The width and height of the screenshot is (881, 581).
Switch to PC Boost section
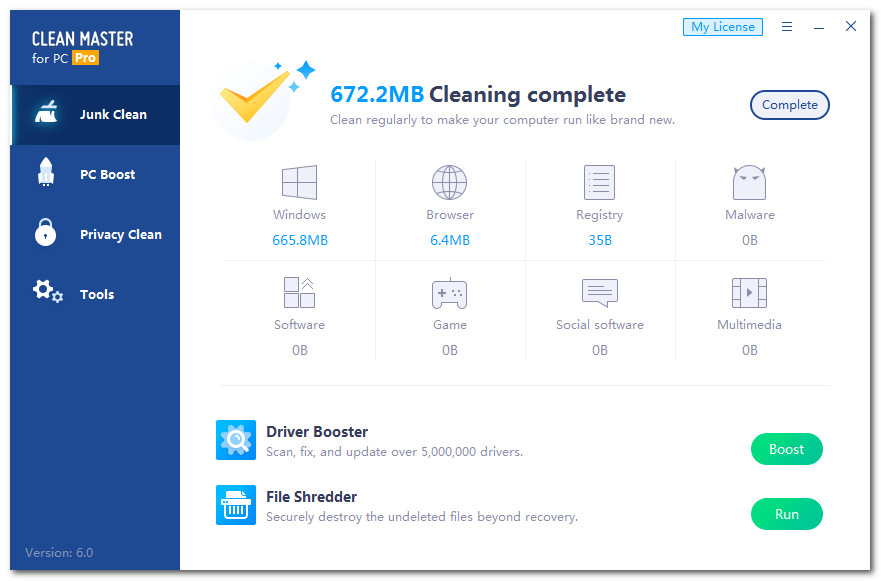click(x=96, y=175)
